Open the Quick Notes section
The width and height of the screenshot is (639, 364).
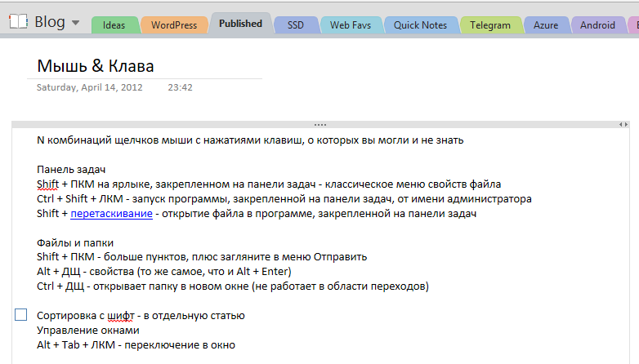(420, 25)
